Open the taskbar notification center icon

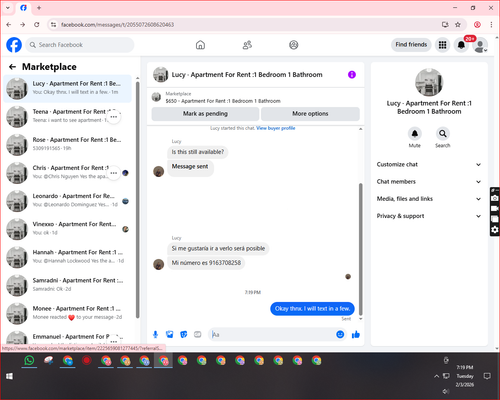[487, 376]
